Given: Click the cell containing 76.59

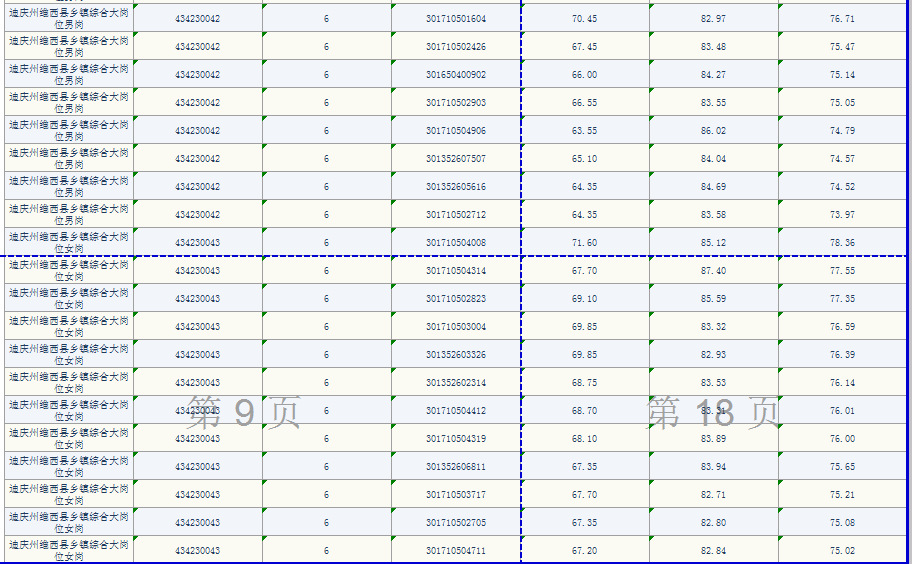Looking at the screenshot, I should coord(842,327).
